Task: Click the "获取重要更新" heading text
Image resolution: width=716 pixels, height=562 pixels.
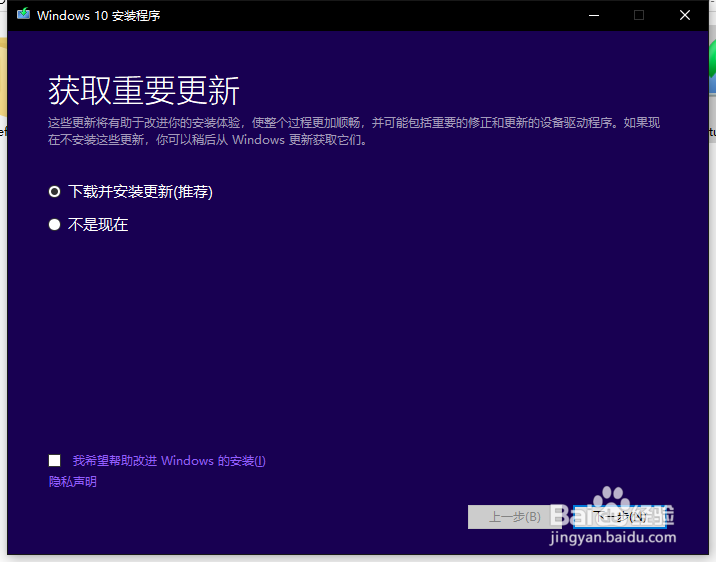Action: tap(144, 90)
